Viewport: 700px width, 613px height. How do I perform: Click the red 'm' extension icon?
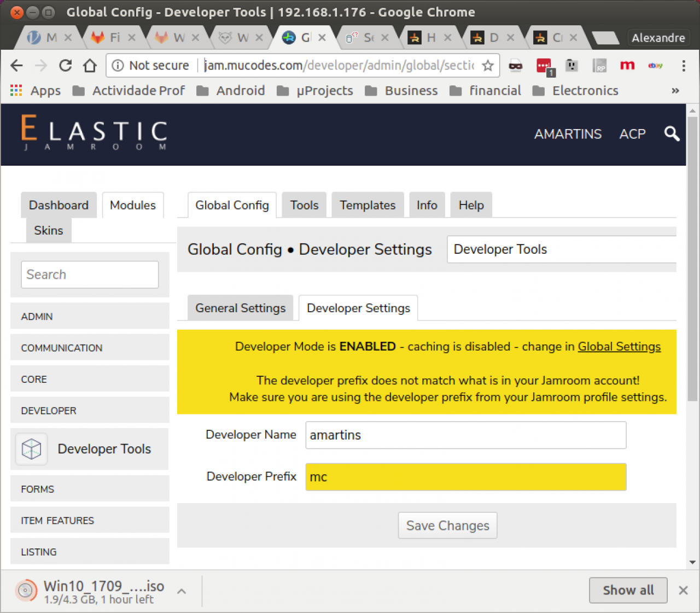tap(627, 66)
